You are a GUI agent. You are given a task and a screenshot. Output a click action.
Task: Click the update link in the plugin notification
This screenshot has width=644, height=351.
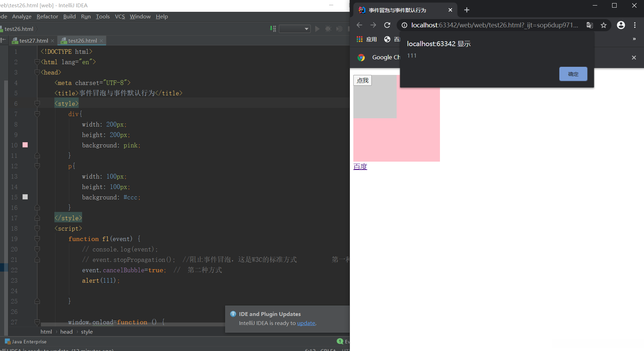click(x=306, y=323)
